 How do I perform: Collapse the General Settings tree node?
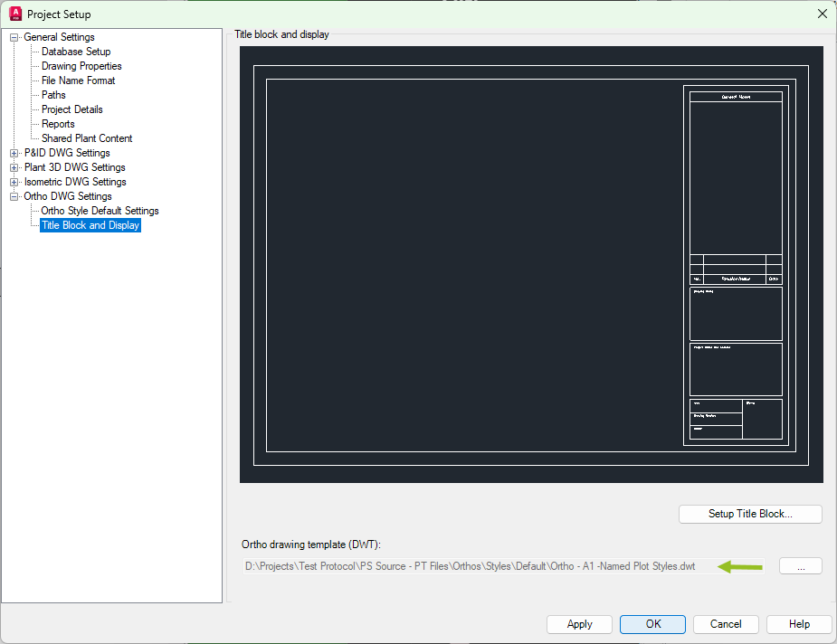14,37
